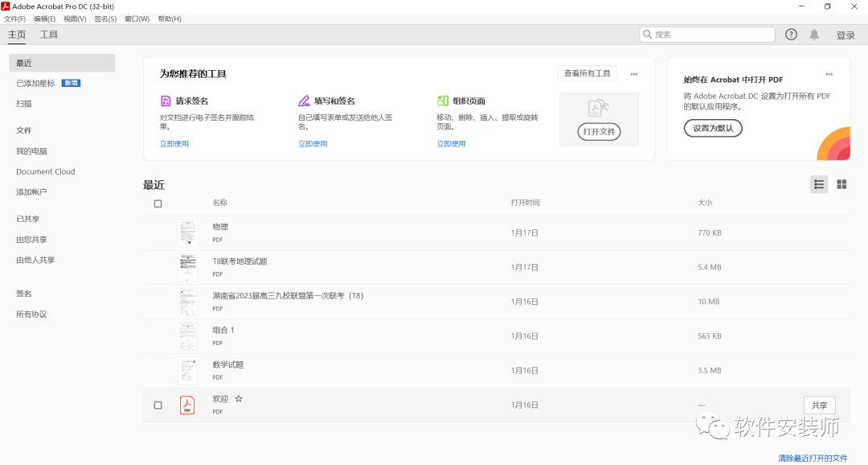Click the 5.4 MB size value

click(709, 267)
